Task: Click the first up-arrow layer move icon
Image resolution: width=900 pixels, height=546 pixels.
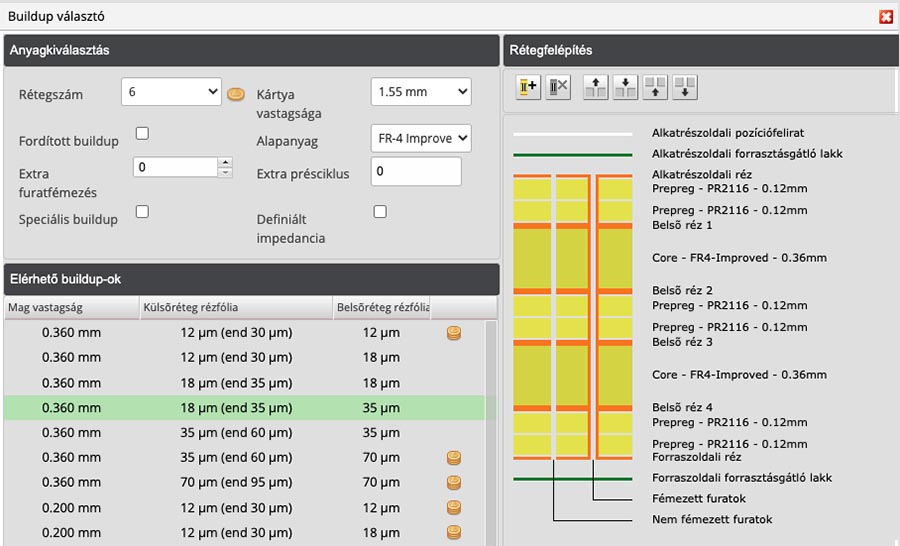Action: [596, 87]
